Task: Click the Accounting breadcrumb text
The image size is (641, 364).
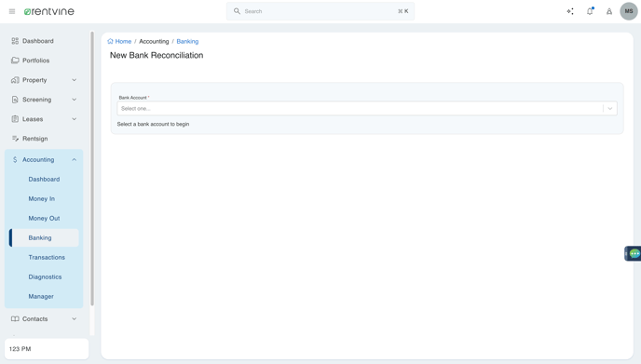Action: pos(154,41)
